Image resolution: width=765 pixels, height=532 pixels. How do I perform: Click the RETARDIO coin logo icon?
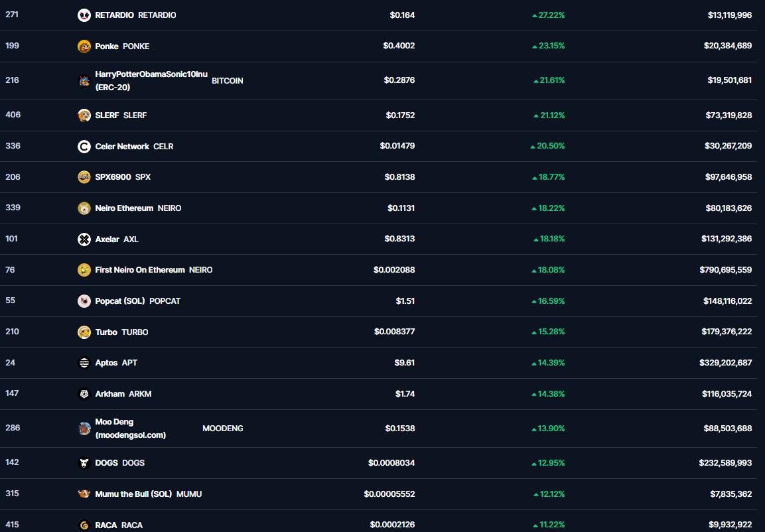(84, 15)
